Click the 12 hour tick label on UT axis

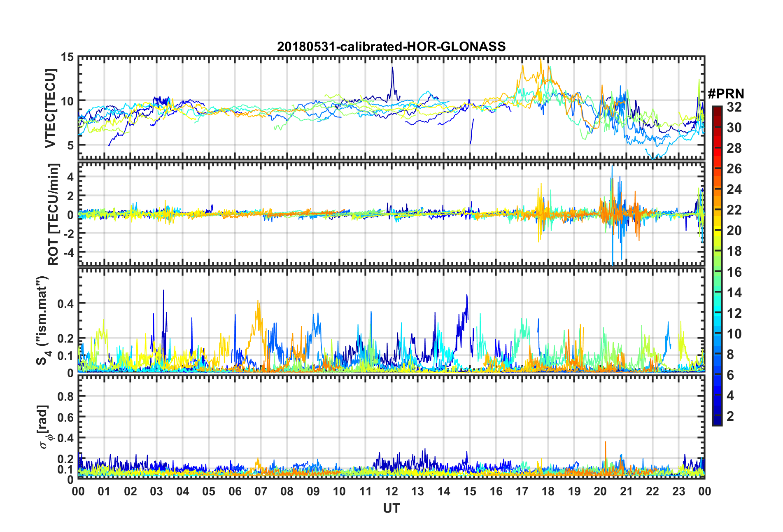pyautogui.click(x=391, y=492)
